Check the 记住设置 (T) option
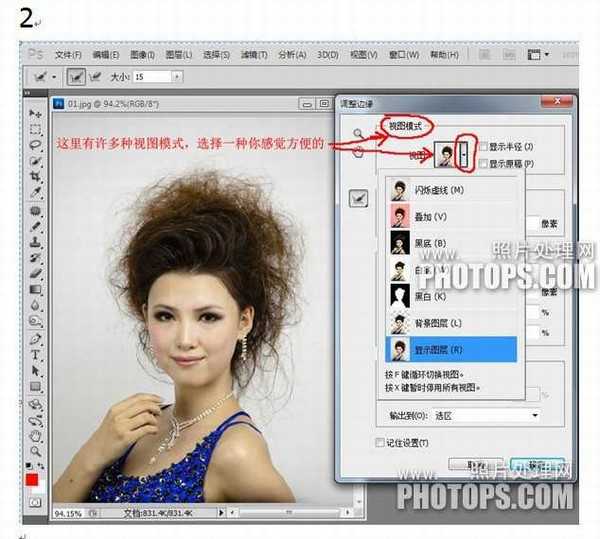 click(379, 442)
